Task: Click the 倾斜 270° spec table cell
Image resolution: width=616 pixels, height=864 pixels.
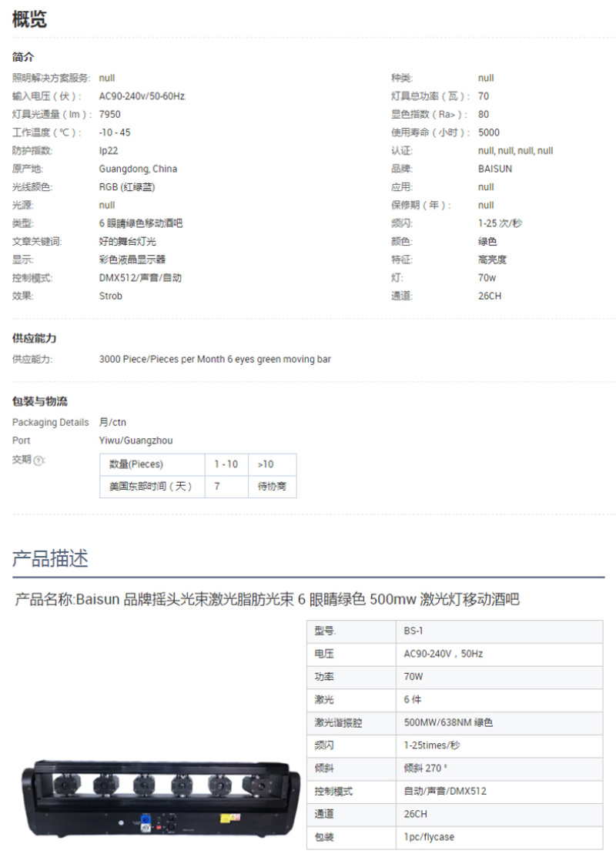Action: (x=426, y=769)
